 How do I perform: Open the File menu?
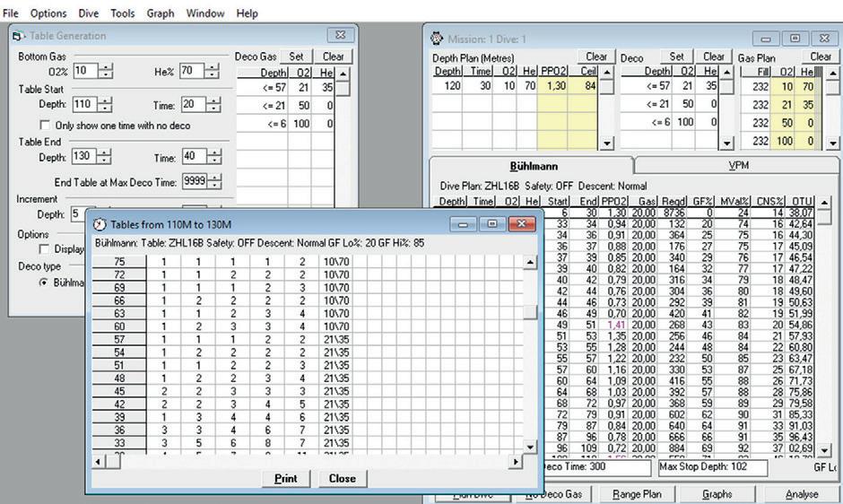click(10, 13)
